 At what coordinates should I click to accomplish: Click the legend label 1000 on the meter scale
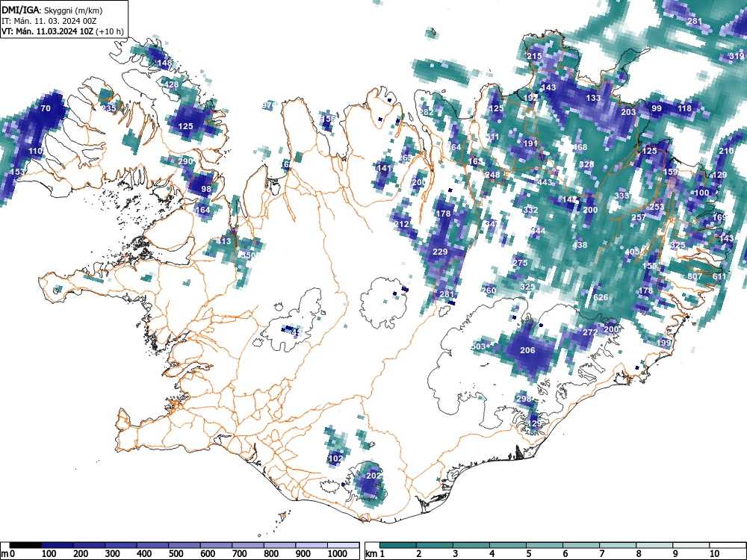tap(338, 553)
